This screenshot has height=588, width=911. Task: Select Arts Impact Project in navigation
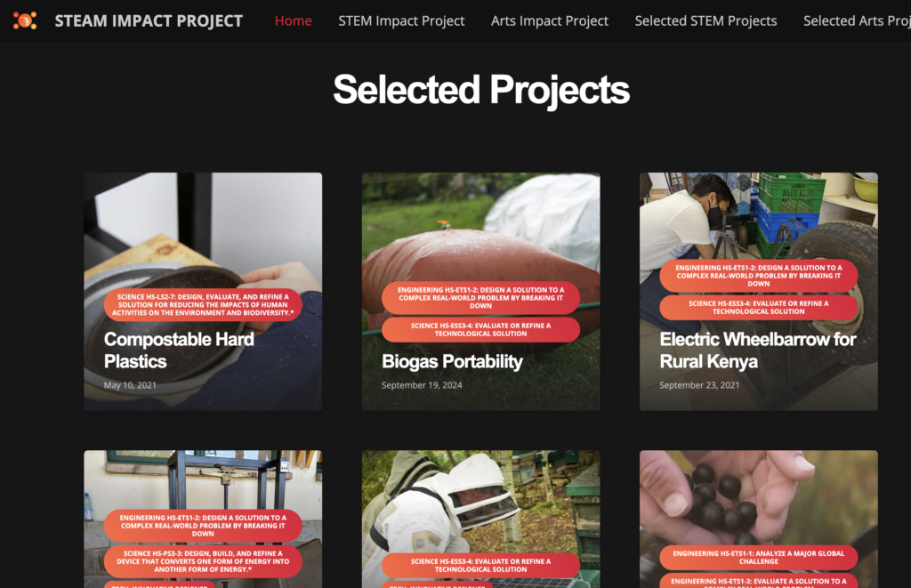pos(550,21)
